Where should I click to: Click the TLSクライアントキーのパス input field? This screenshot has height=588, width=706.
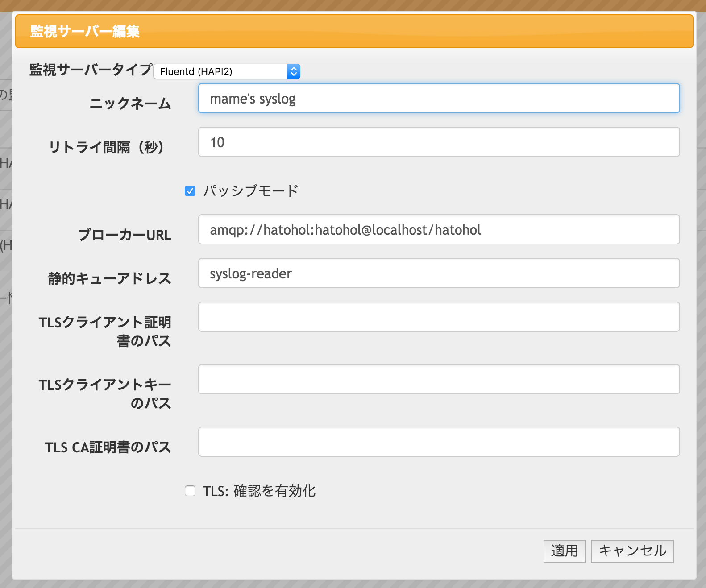point(439,380)
